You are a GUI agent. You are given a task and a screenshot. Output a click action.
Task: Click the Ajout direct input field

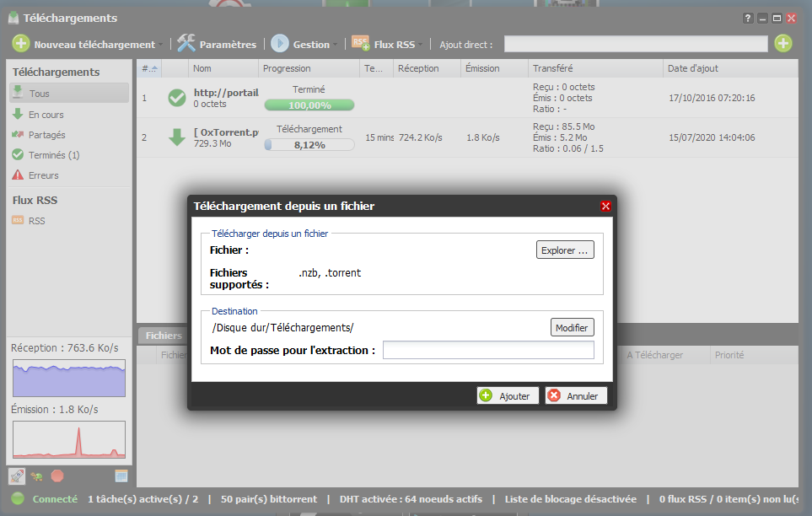point(636,44)
